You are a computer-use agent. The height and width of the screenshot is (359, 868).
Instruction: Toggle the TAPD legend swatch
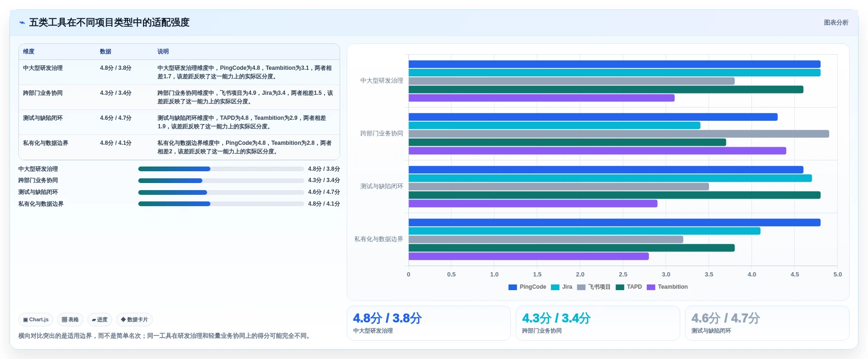pyautogui.click(x=620, y=287)
